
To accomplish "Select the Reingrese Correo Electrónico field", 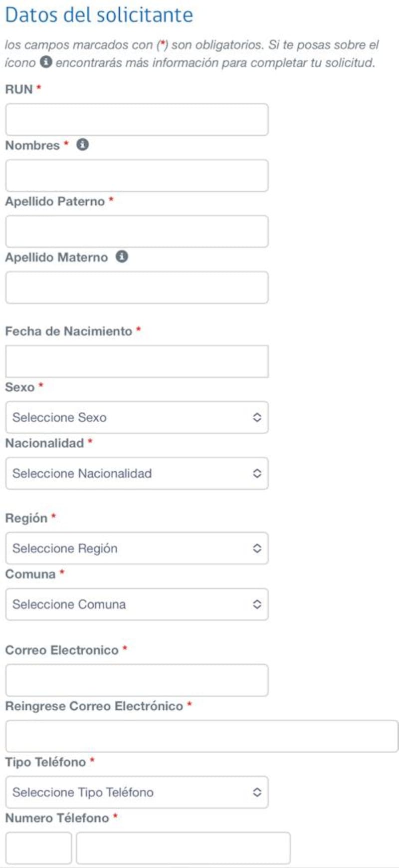I will (x=201, y=736).
